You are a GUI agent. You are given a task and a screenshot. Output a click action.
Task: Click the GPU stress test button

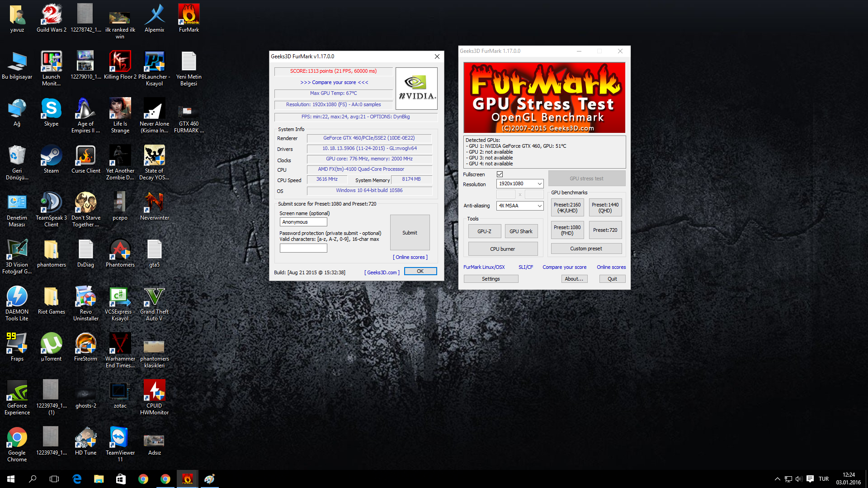pos(586,178)
